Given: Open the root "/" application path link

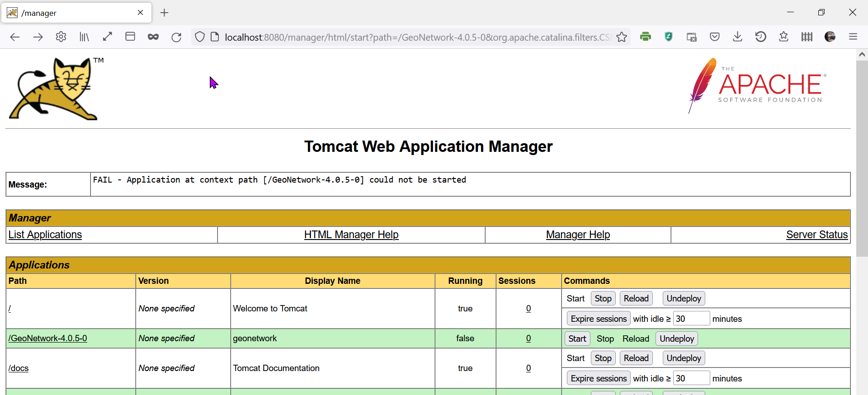Looking at the screenshot, I should (9, 309).
